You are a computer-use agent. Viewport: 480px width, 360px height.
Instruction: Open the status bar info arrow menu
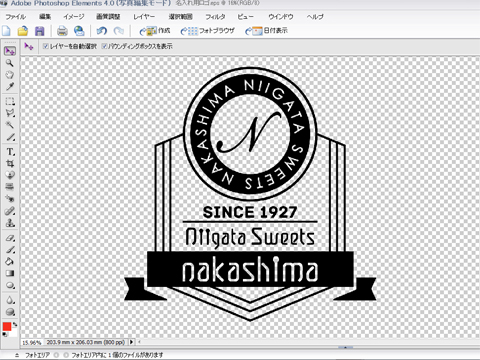point(132,342)
